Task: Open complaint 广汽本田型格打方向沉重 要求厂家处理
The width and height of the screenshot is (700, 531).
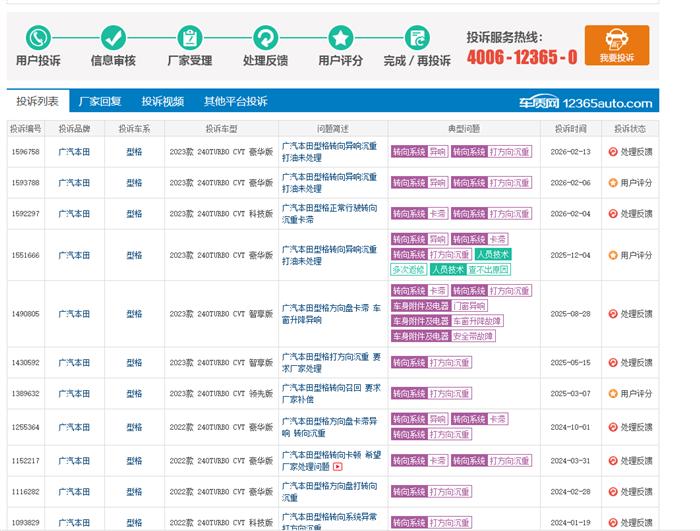Action: coord(331,363)
